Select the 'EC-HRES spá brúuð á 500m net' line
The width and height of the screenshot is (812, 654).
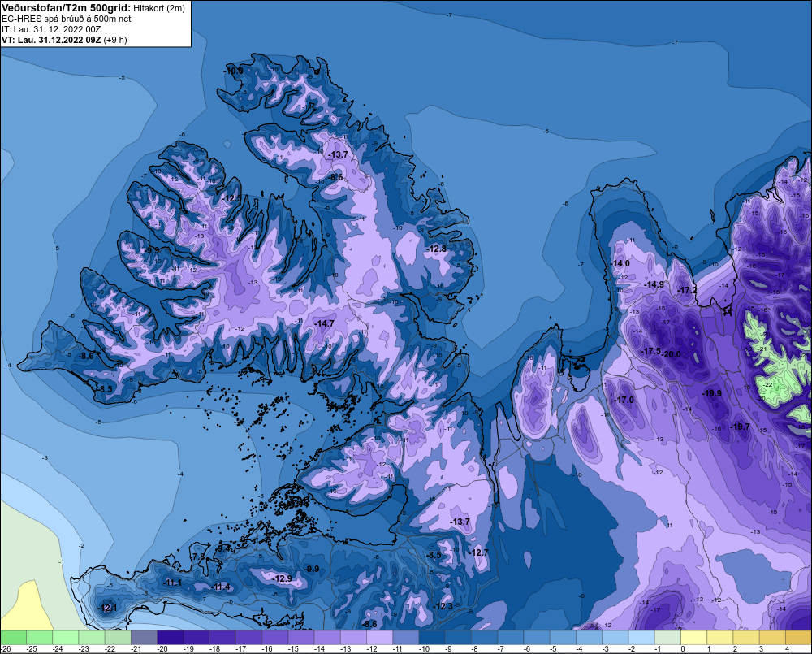67,19
